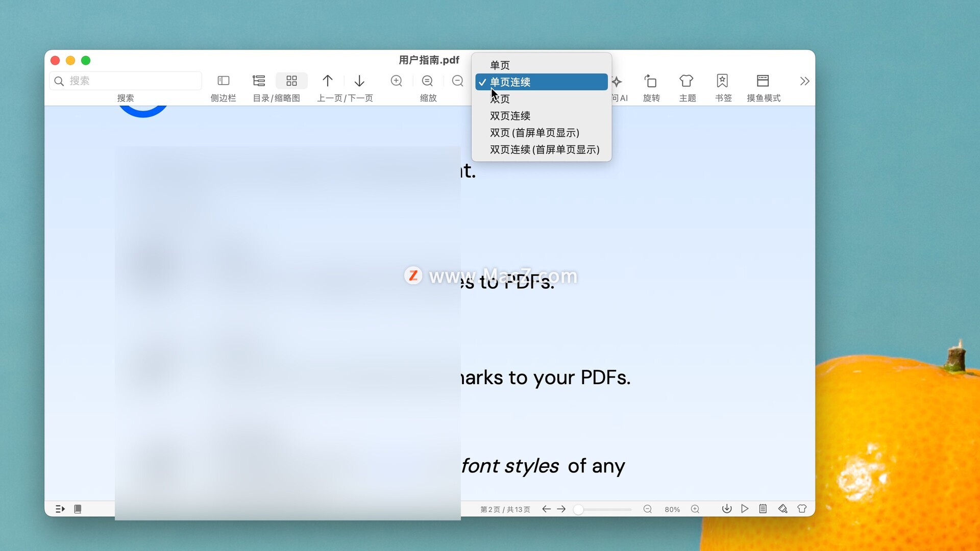Zoom out via status bar minus magnifier
This screenshot has width=980, height=551.
648,509
